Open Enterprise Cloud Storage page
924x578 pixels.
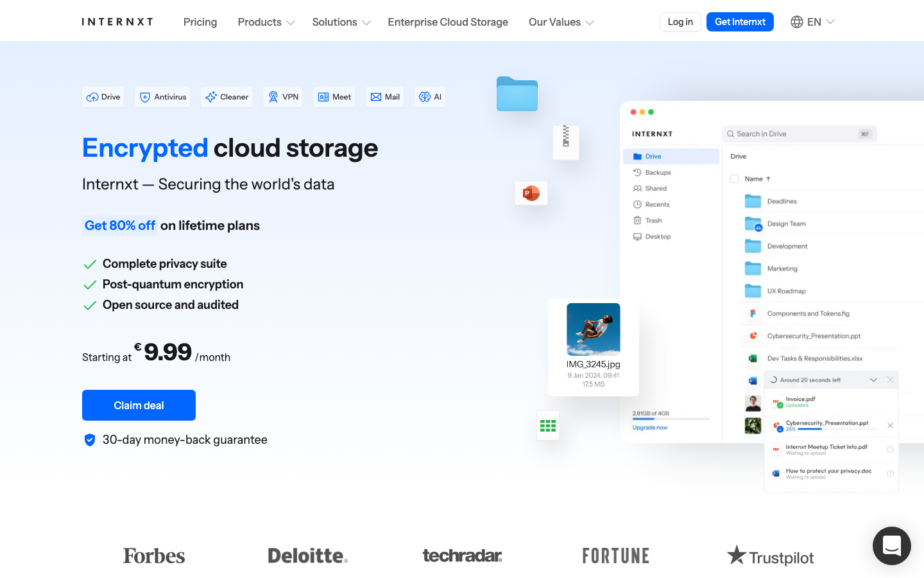[448, 22]
